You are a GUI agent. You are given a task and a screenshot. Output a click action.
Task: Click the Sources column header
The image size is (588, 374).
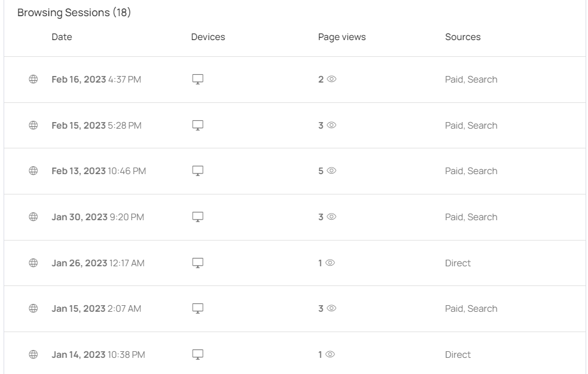(462, 37)
